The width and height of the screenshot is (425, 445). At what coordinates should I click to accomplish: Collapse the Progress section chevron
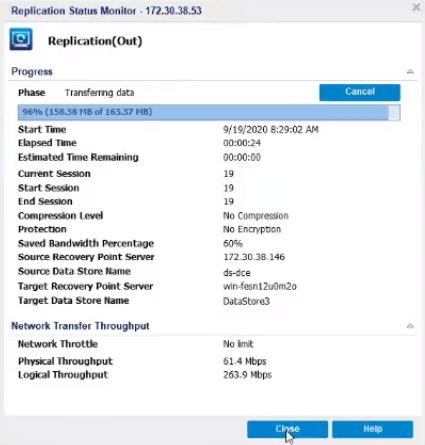click(x=410, y=71)
